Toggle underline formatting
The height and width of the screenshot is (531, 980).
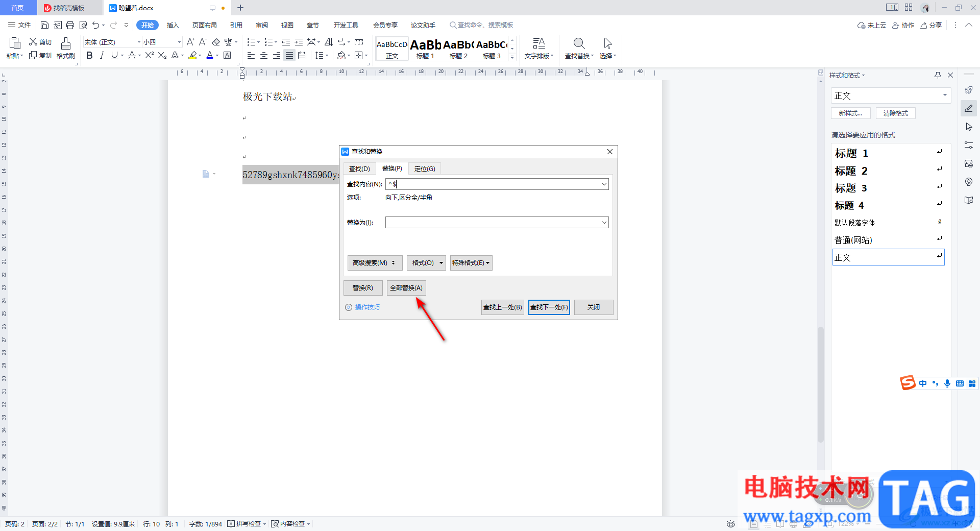[x=114, y=55]
